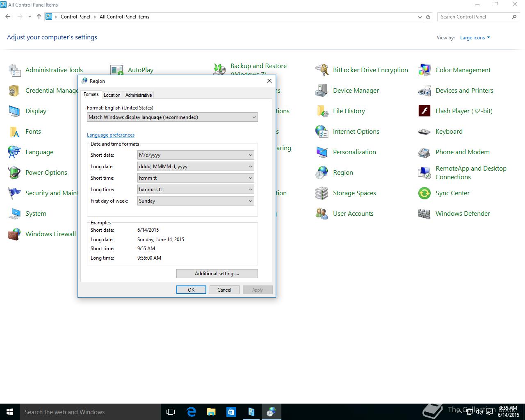Open recent locations dropdown arrow
The width and height of the screenshot is (525, 420).
pos(30,17)
